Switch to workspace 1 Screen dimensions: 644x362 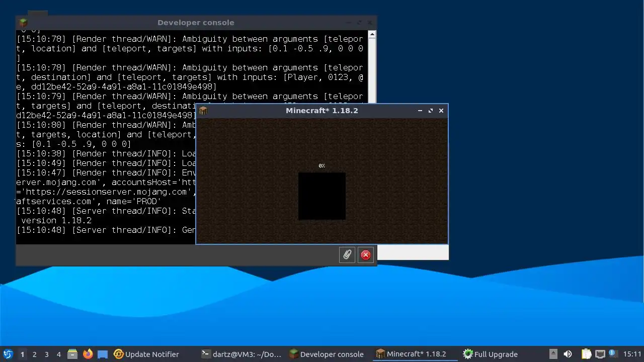click(x=22, y=354)
